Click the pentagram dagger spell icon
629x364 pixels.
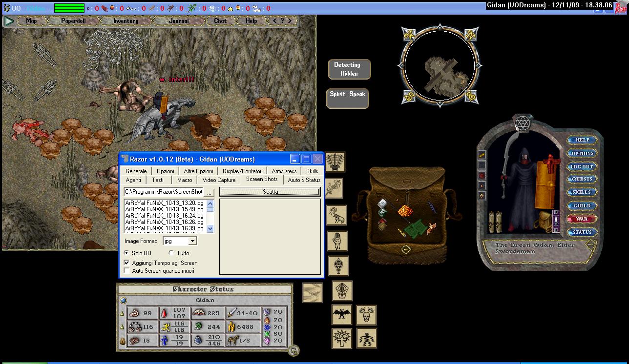(x=338, y=265)
